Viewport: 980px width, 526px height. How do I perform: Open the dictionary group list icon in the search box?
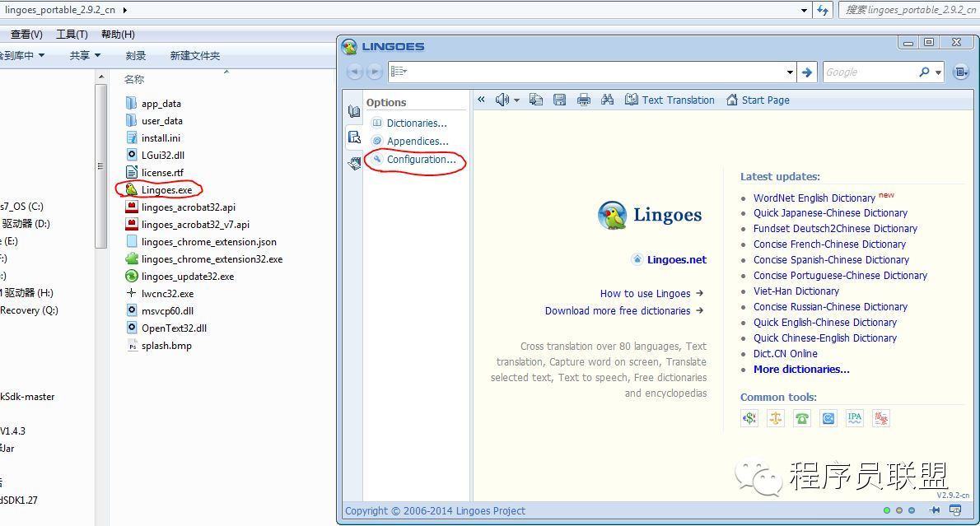pos(398,72)
